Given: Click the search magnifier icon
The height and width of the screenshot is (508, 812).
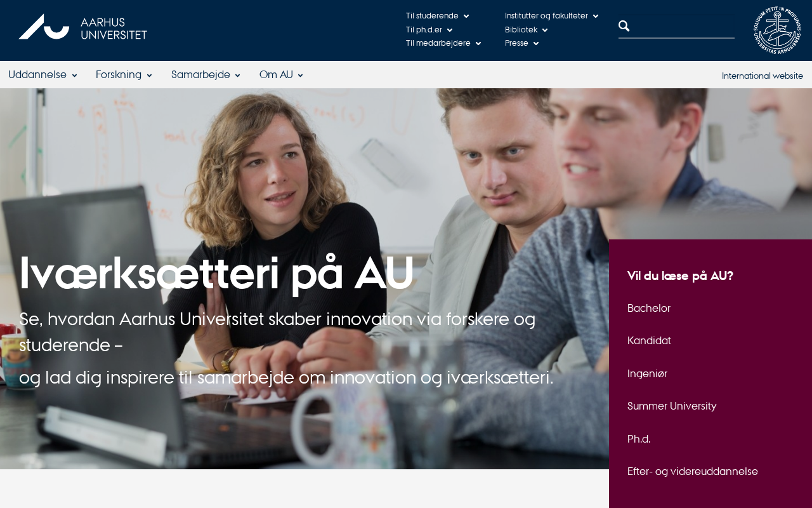Looking at the screenshot, I should 624,26.
